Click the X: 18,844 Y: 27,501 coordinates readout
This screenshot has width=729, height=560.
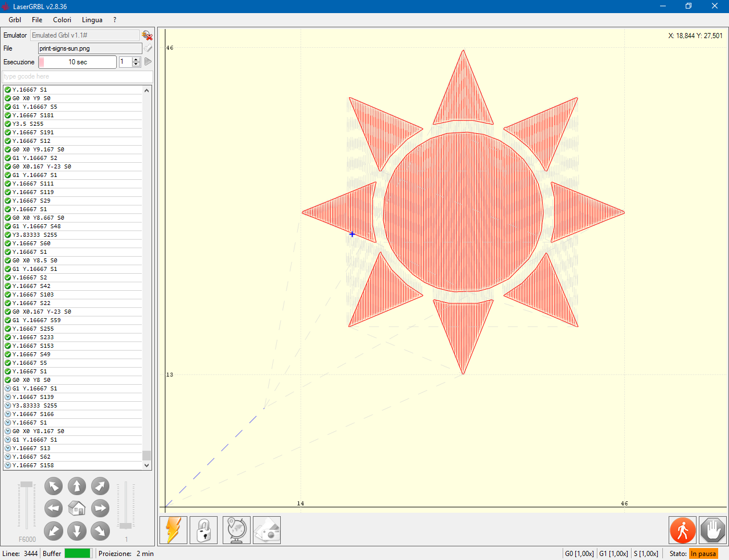coord(695,36)
